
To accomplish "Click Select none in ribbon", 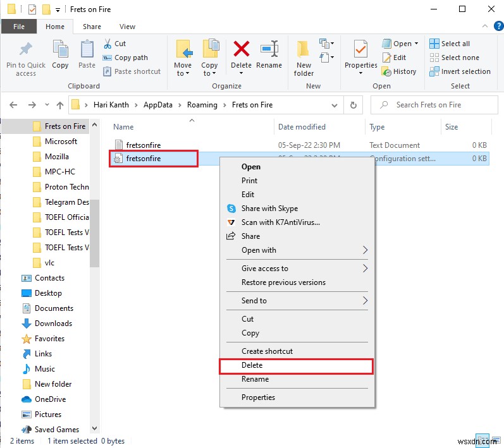I will click(454, 58).
